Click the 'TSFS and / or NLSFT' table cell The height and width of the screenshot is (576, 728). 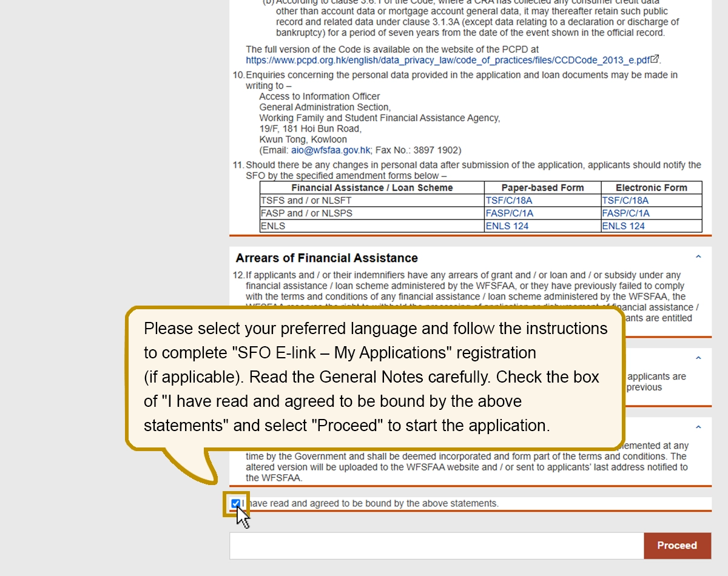372,201
